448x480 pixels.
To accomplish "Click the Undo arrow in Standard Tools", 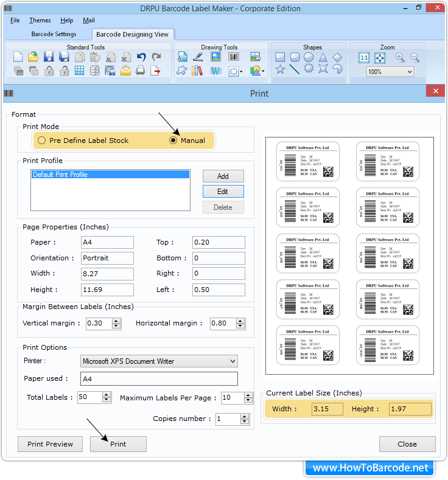I will click(x=141, y=57).
